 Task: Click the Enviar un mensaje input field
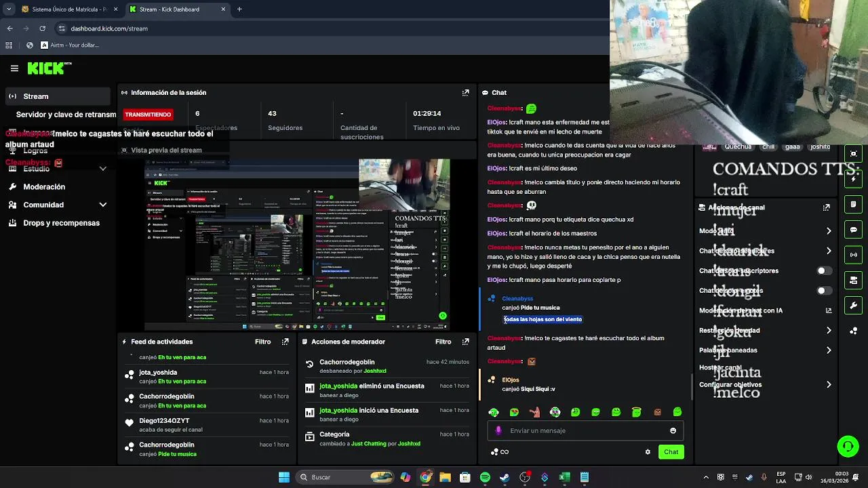pyautogui.click(x=585, y=430)
